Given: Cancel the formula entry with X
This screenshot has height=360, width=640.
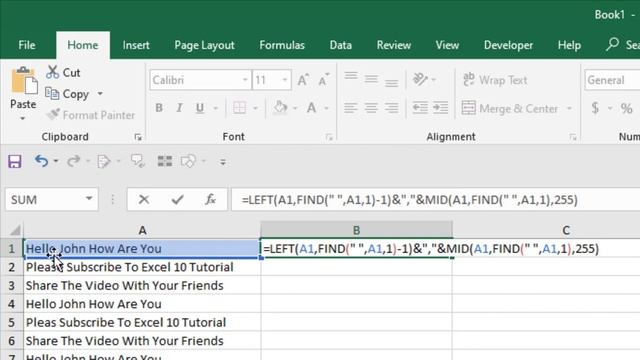Looking at the screenshot, I should coord(144,200).
